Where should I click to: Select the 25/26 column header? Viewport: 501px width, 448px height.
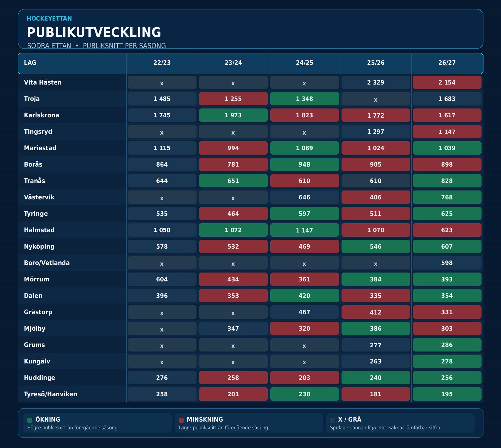[376, 63]
